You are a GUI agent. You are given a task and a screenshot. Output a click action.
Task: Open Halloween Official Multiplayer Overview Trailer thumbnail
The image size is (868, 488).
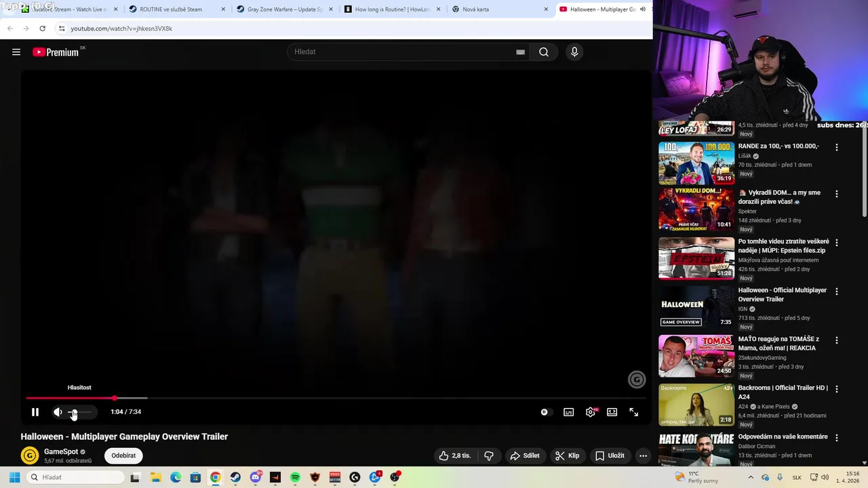(696, 307)
